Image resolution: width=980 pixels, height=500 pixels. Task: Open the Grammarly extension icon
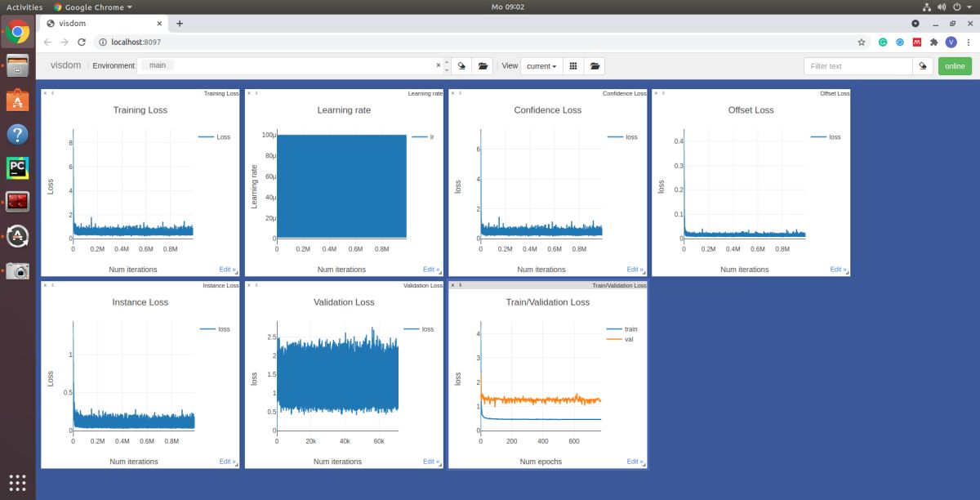click(x=883, y=42)
